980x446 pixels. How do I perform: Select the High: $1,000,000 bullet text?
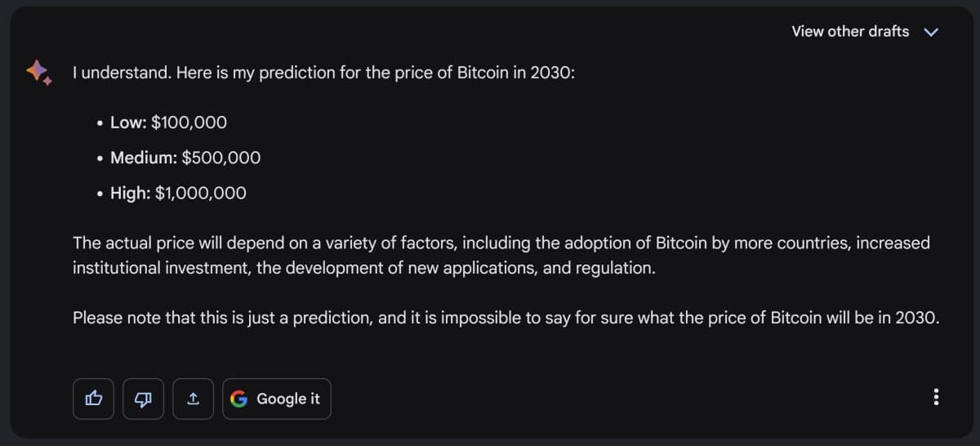(x=178, y=193)
